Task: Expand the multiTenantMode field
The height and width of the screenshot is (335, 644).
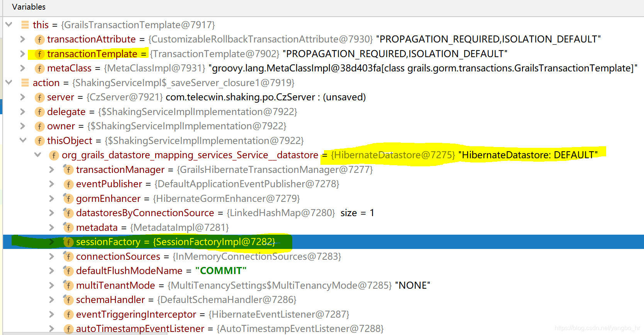Action: coord(52,285)
